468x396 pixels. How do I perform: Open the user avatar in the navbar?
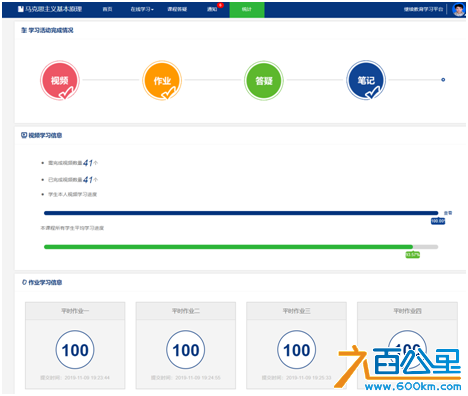click(459, 9)
